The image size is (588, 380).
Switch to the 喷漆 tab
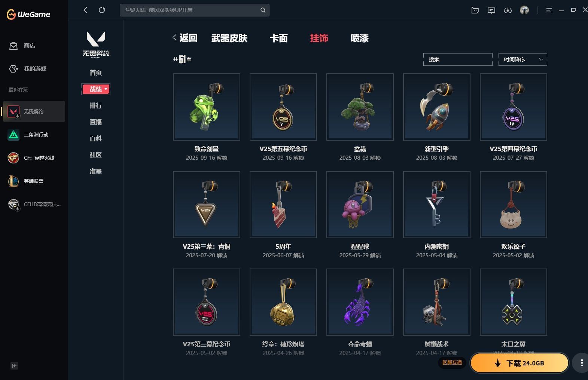[359, 38]
